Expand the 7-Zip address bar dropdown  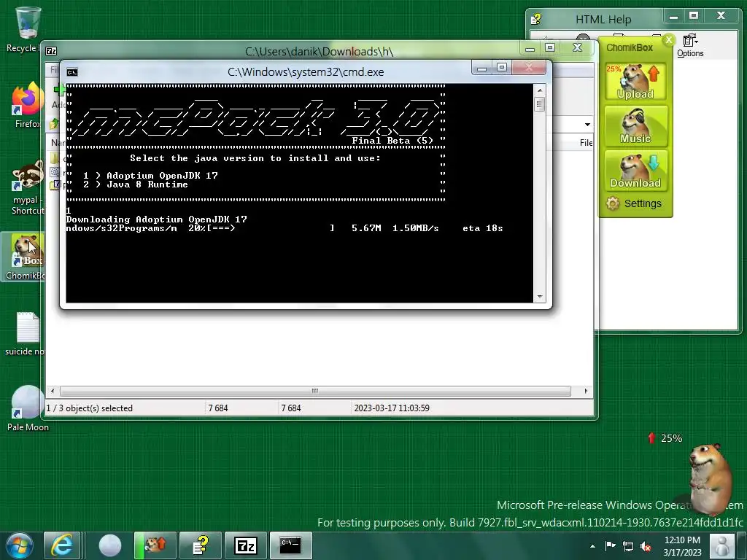point(587,124)
